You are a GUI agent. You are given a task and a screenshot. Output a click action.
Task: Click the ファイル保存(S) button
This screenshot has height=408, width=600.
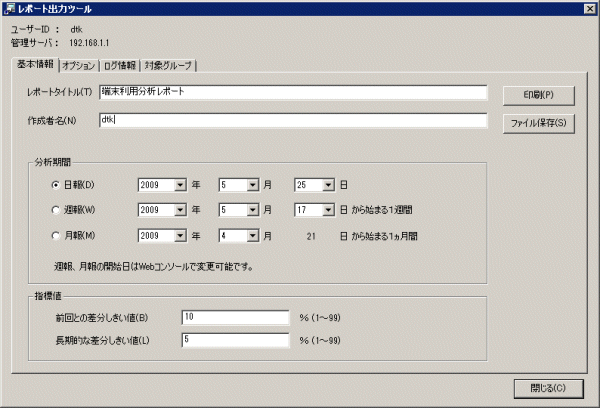(539, 123)
